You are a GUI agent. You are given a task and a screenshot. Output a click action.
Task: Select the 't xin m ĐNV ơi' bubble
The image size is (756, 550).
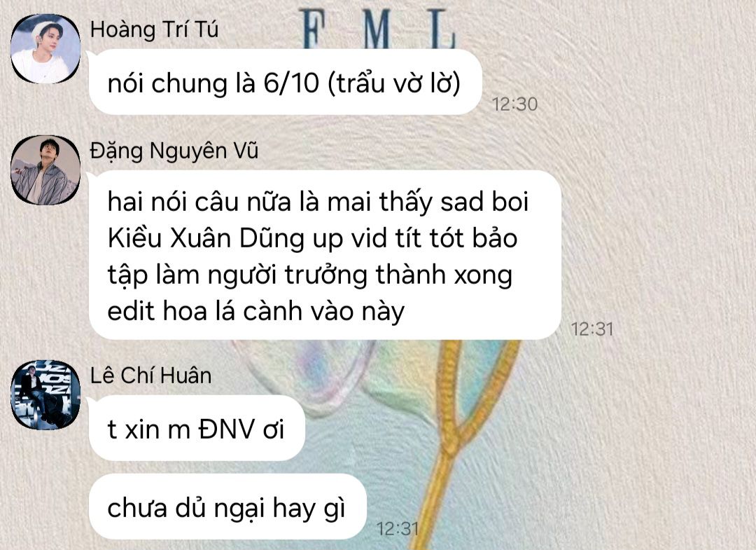pos(197,428)
